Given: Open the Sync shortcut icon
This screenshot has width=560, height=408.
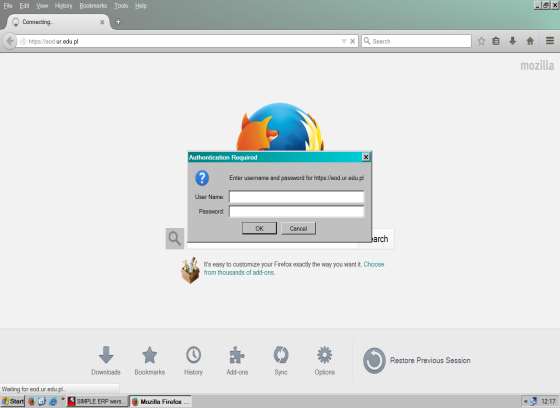Looking at the screenshot, I should (281, 360).
